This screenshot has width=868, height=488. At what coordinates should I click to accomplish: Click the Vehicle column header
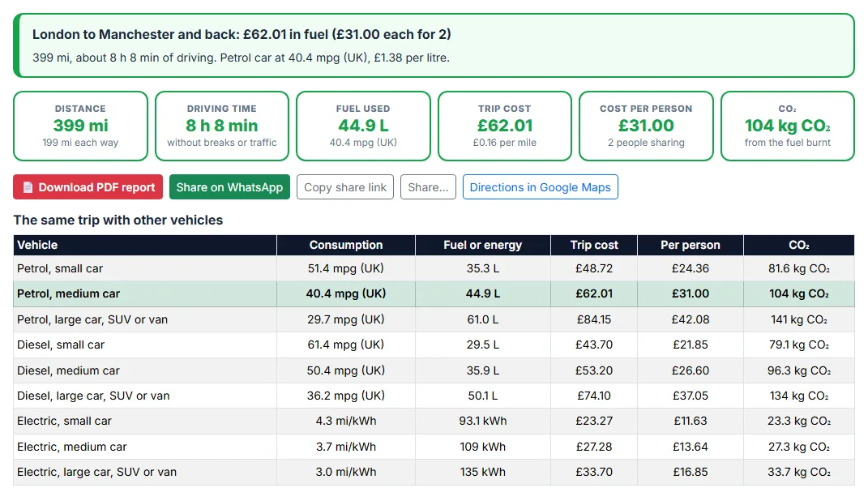[x=145, y=246]
